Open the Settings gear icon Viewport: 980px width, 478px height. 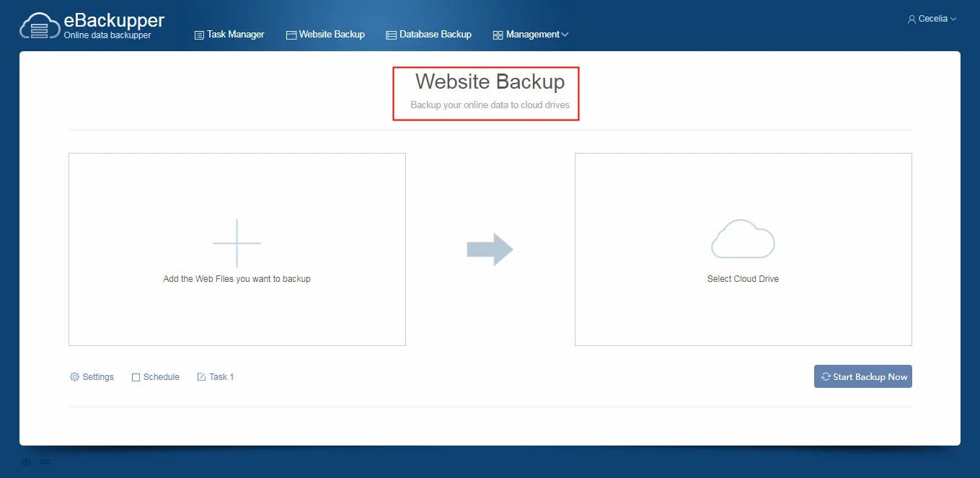[x=74, y=376]
